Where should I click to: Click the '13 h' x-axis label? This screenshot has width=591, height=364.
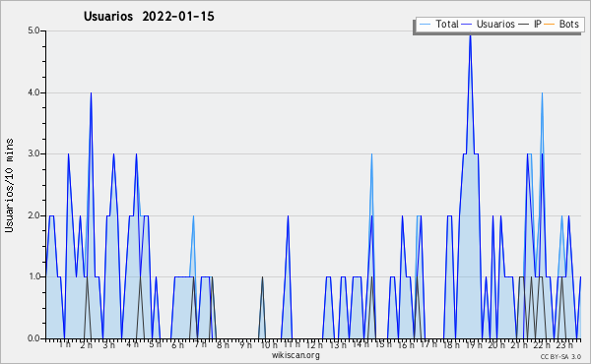[337, 345]
